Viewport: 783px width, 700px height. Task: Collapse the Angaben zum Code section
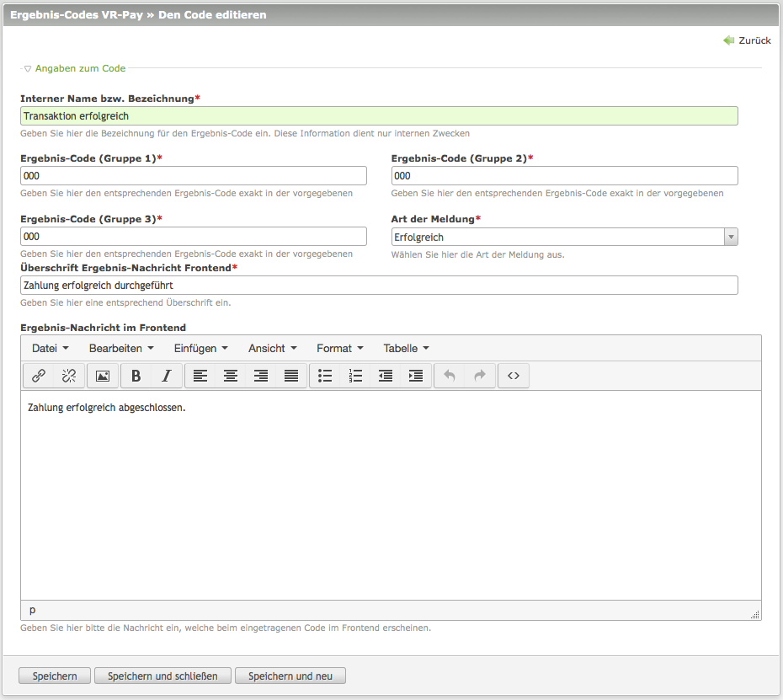28,69
